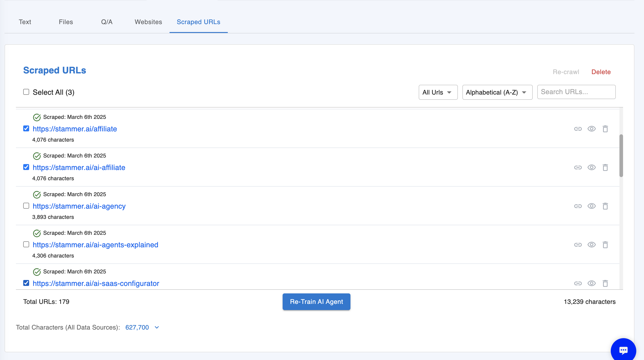
Task: Select the Scraped URLs tab
Action: pyautogui.click(x=198, y=22)
